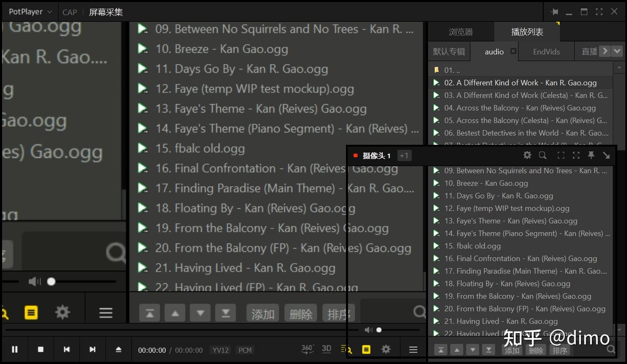This screenshot has height=364, width=627.
Task: Click the PCM audio codec button
Action: pos(245,350)
